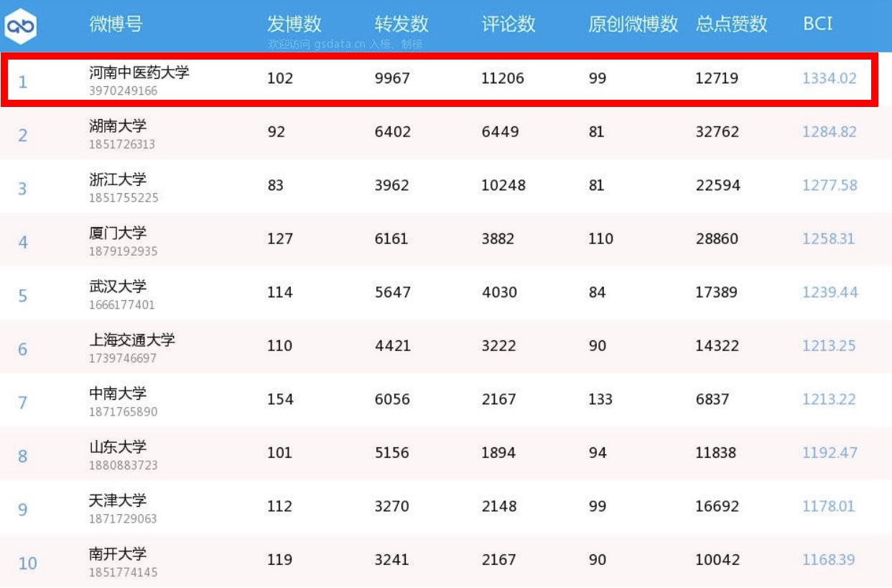Click the BCI column header
Viewport: 892px width, 588px height.
[817, 24]
